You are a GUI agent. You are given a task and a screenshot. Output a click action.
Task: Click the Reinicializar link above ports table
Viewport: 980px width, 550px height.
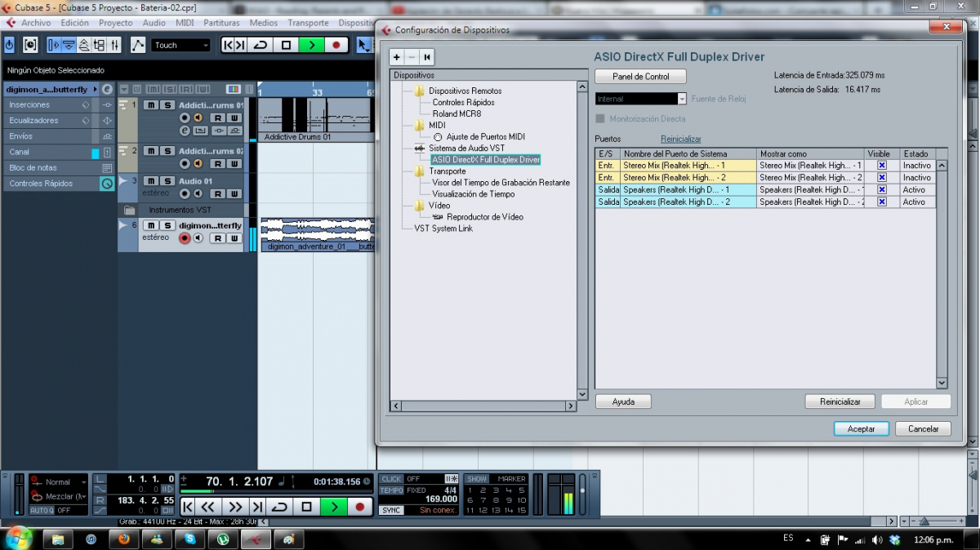(680, 139)
